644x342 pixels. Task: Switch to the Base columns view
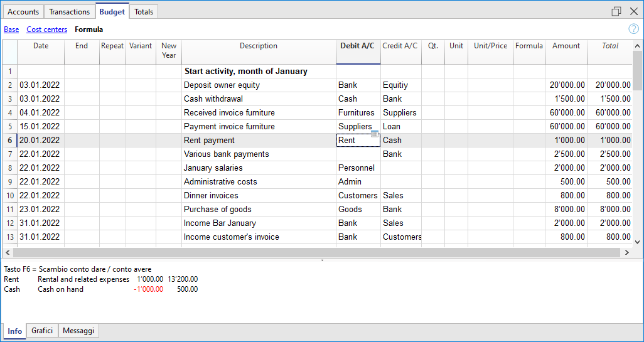click(x=11, y=29)
